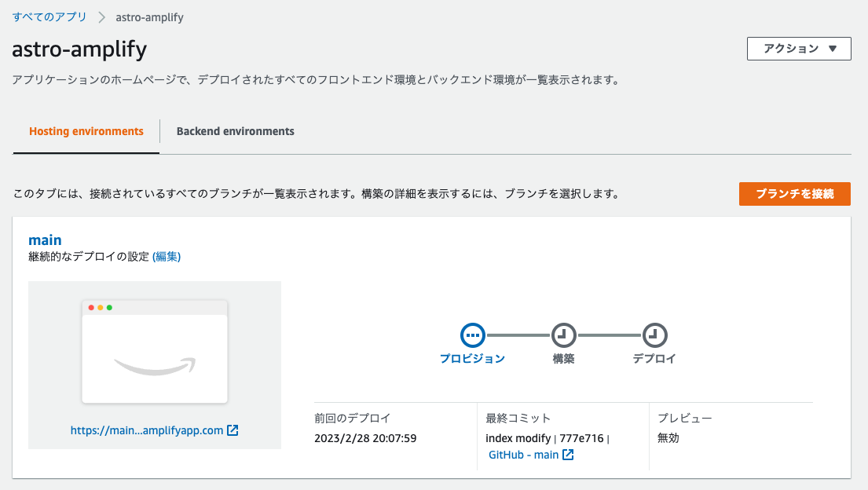868x490 pixels.
Task: Click the プロビジョン pipeline stage icon
Action: (474, 334)
